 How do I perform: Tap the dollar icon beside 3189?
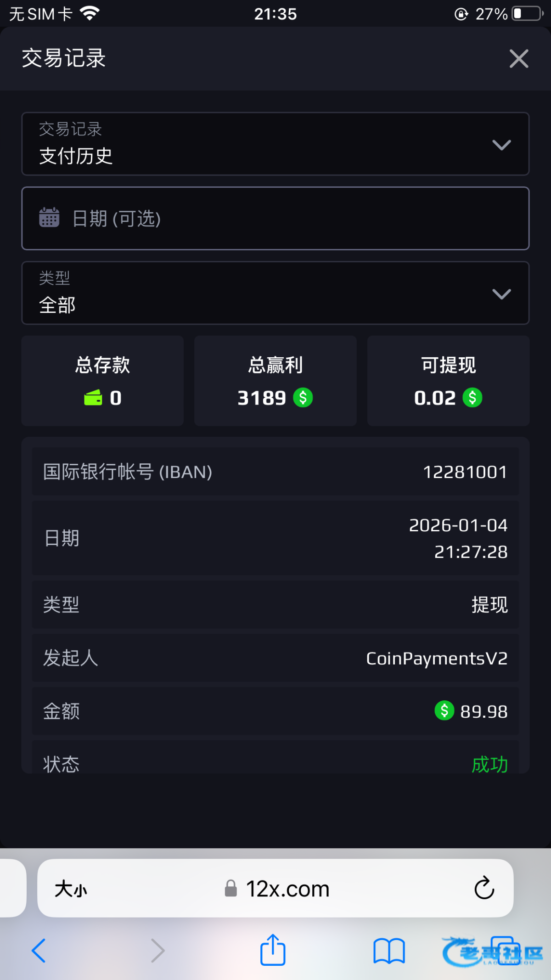[x=303, y=398]
